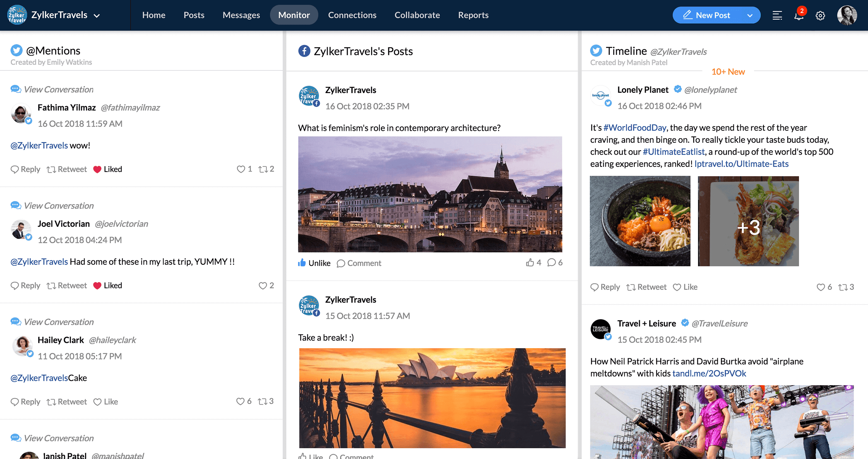The image size is (868, 459).
Task: Open the bibimbap bowl food thumbnail
Action: [x=640, y=221]
